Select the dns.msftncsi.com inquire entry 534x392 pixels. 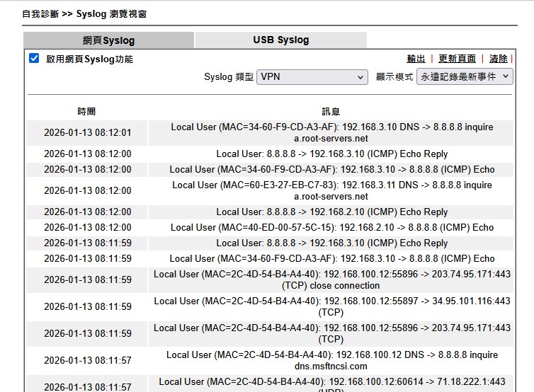(x=331, y=360)
